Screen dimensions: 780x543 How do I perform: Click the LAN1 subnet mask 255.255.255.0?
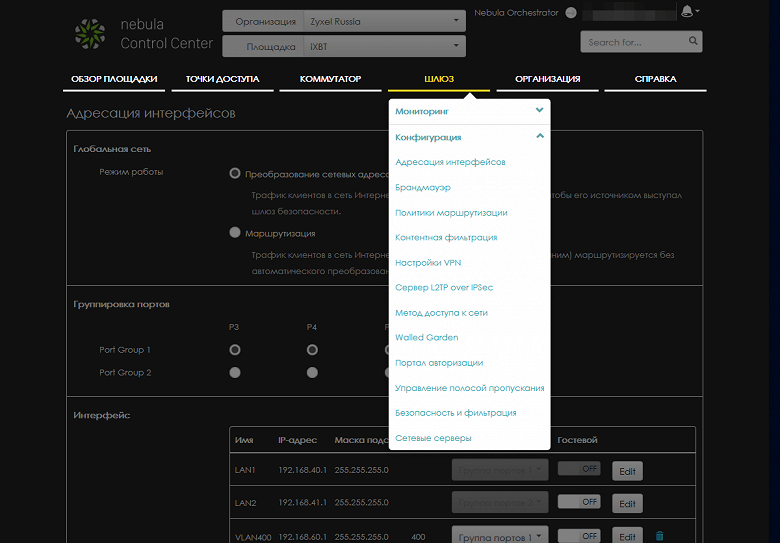[362, 470]
